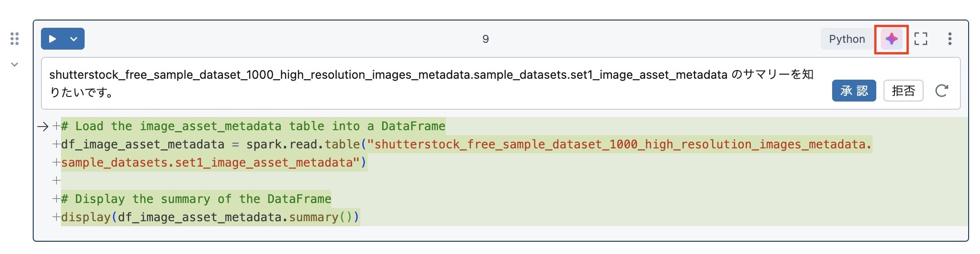Viewport: 980px width, 254px height.
Task: Open the Python language selector
Action: (x=846, y=39)
